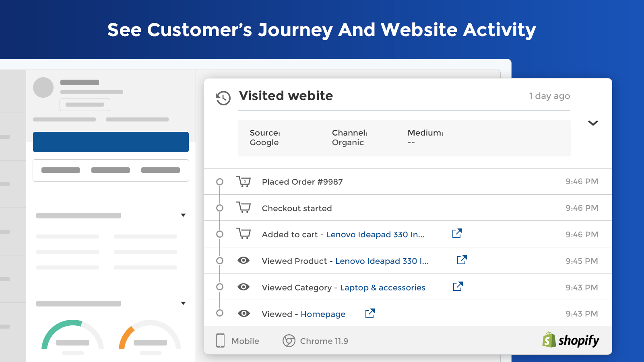
Task: Click the small outlined button under the customer name
Action: click(x=85, y=105)
